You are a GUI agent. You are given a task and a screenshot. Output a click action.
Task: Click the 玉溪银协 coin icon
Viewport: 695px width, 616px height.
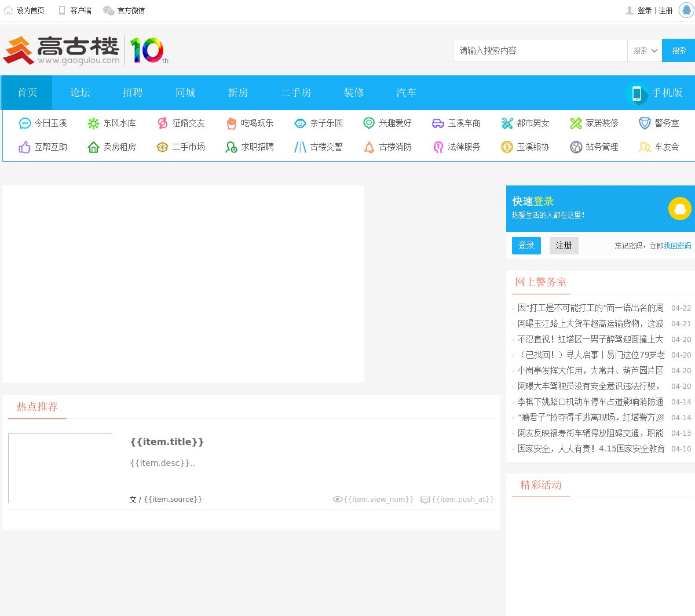pos(507,147)
